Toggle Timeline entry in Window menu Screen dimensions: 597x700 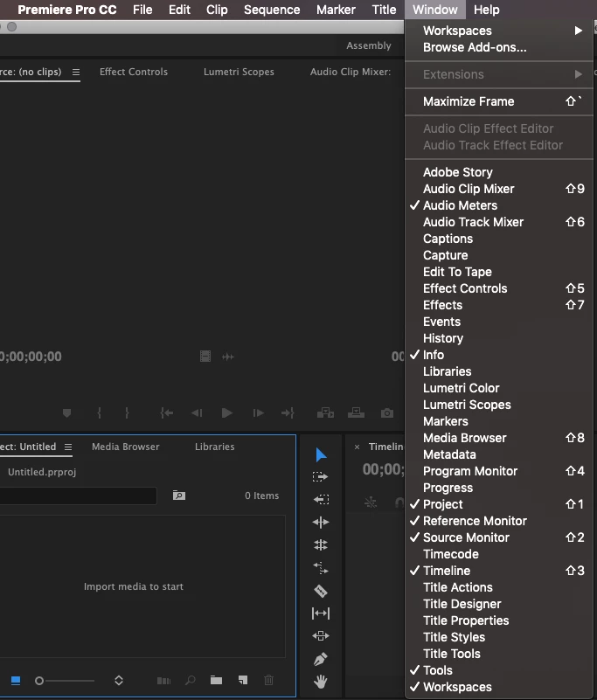499,571
